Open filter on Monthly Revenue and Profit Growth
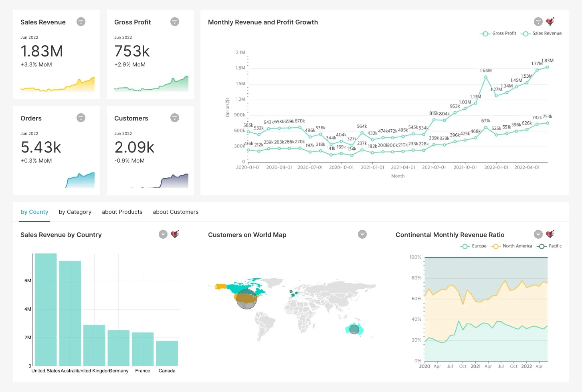The image size is (582, 392). tap(538, 22)
